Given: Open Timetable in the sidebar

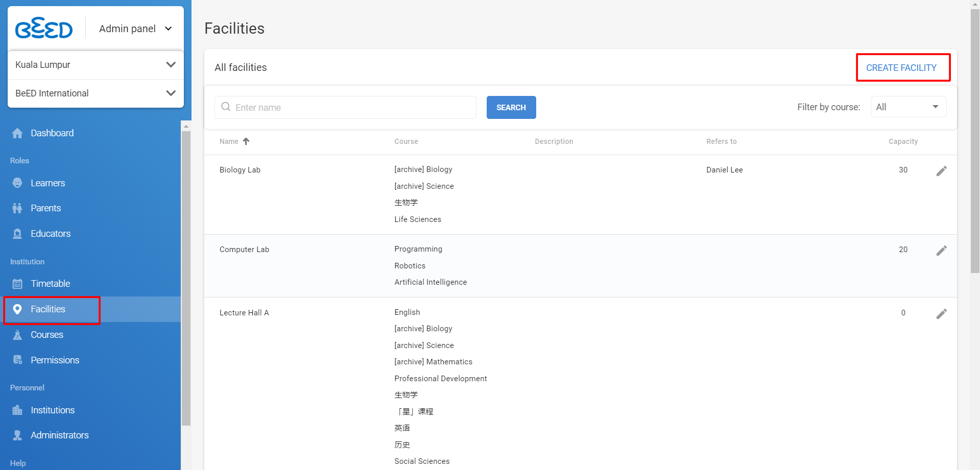Looking at the screenshot, I should (51, 284).
